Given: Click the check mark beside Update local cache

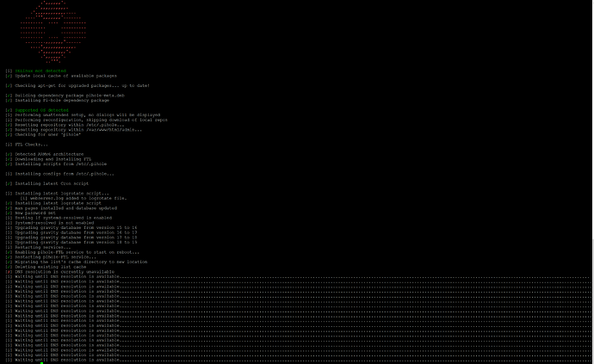Looking at the screenshot, I should tap(9, 76).
